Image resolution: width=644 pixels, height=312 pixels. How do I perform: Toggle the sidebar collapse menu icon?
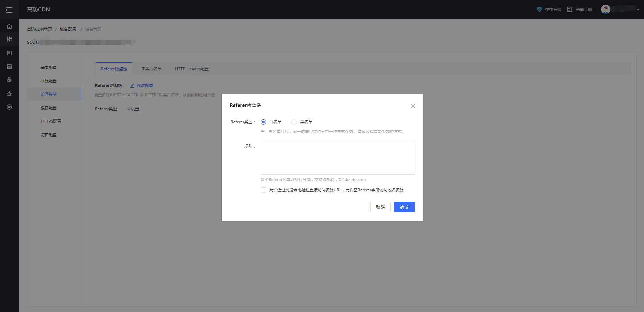9,10
